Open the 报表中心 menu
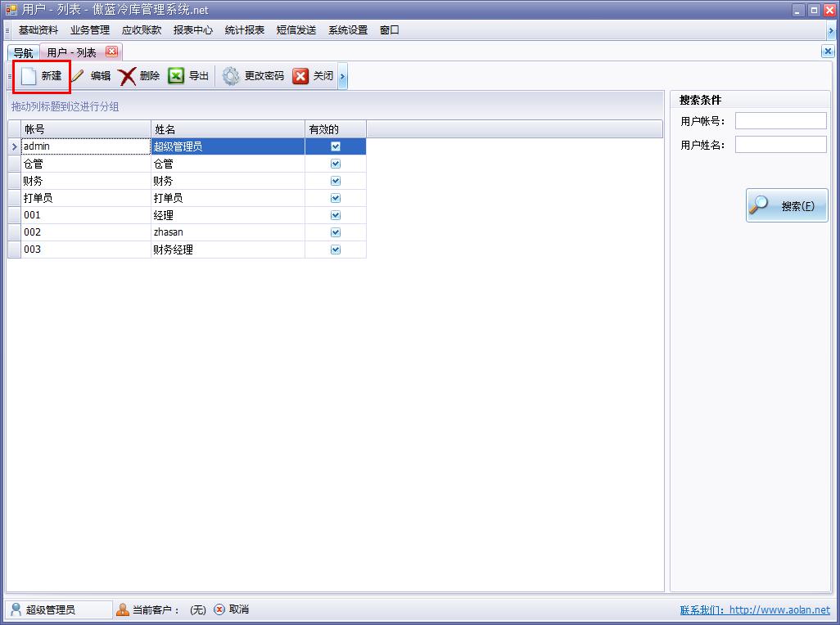840x625 pixels. (x=193, y=30)
